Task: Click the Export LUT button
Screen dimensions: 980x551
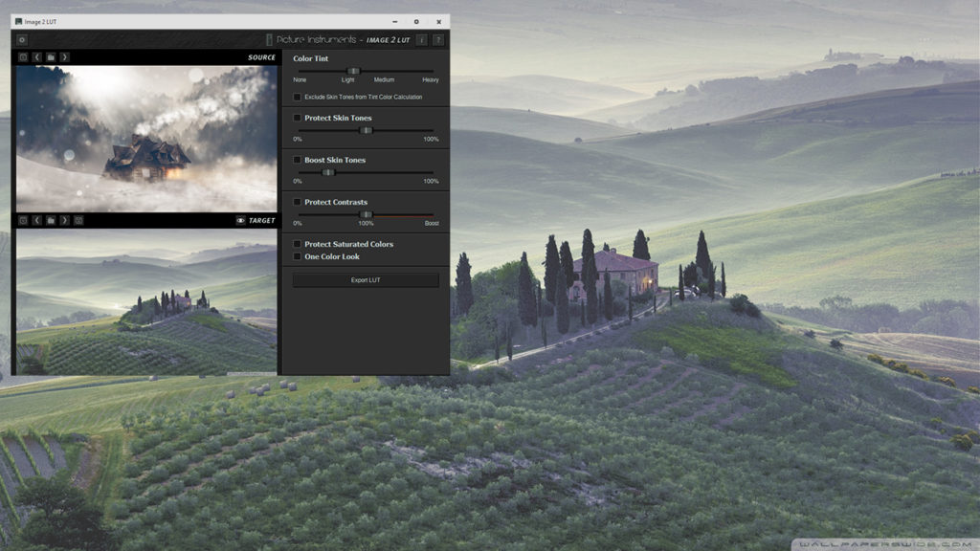Action: click(364, 279)
